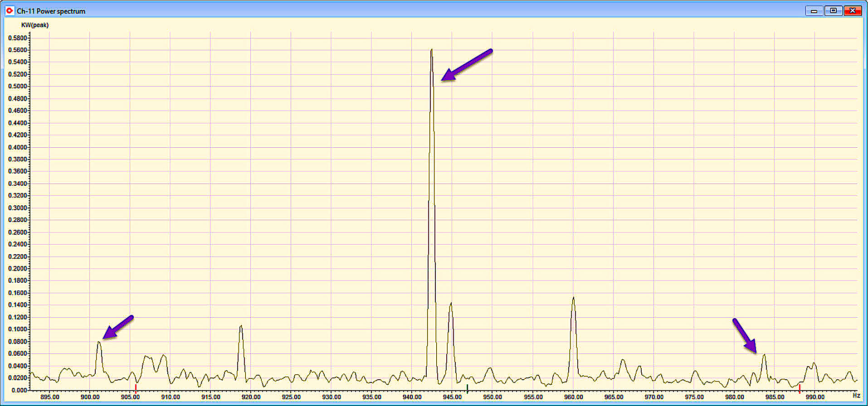Click the 990.00 x-axis label
868x406 pixels.
[x=815, y=397]
